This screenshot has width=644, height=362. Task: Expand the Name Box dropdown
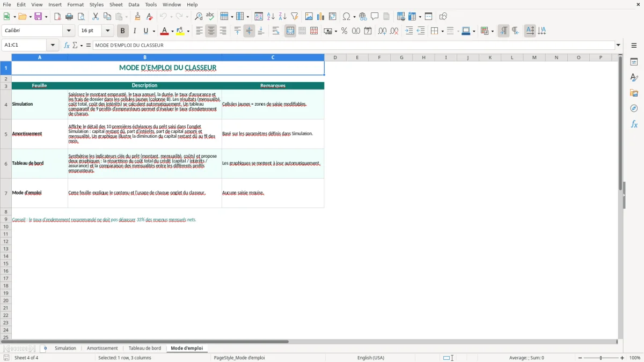click(53, 45)
